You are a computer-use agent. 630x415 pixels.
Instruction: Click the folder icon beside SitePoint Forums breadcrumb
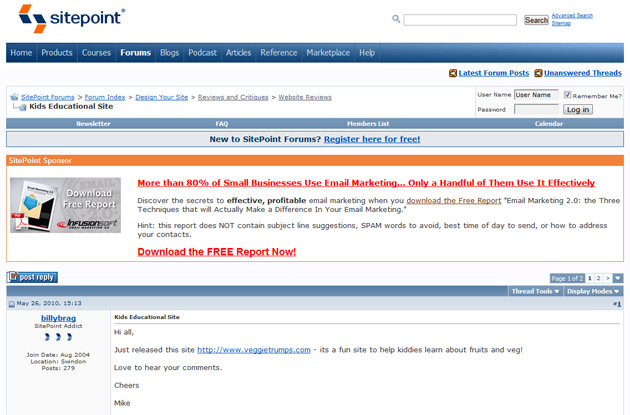(14, 97)
